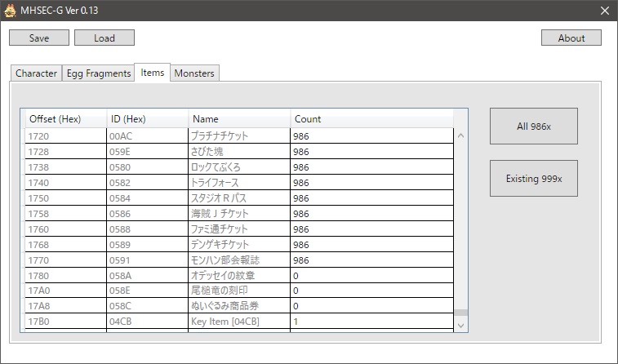Click the offset cell 1728
The image size is (618, 364).
pos(66,151)
